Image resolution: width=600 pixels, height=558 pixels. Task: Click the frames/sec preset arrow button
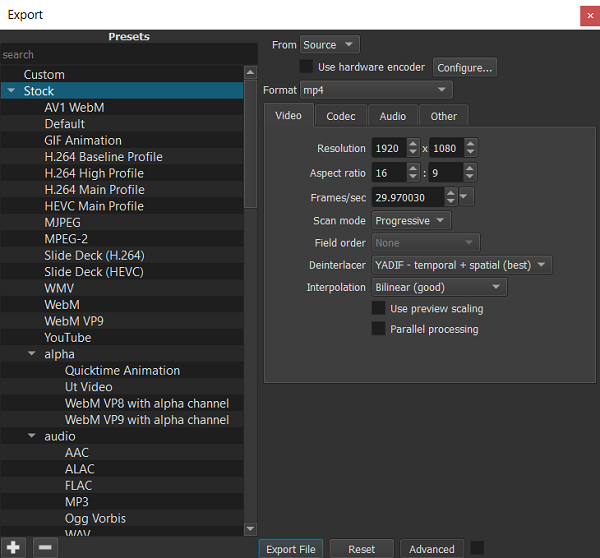pos(466,197)
